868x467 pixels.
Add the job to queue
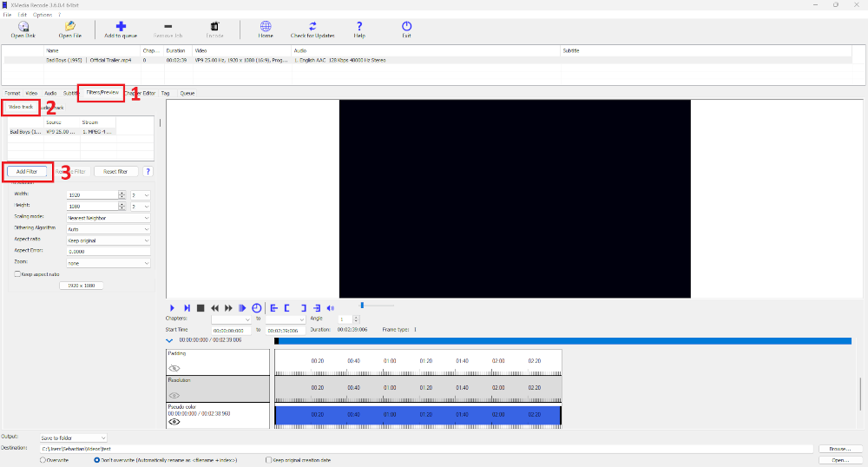[x=121, y=30]
